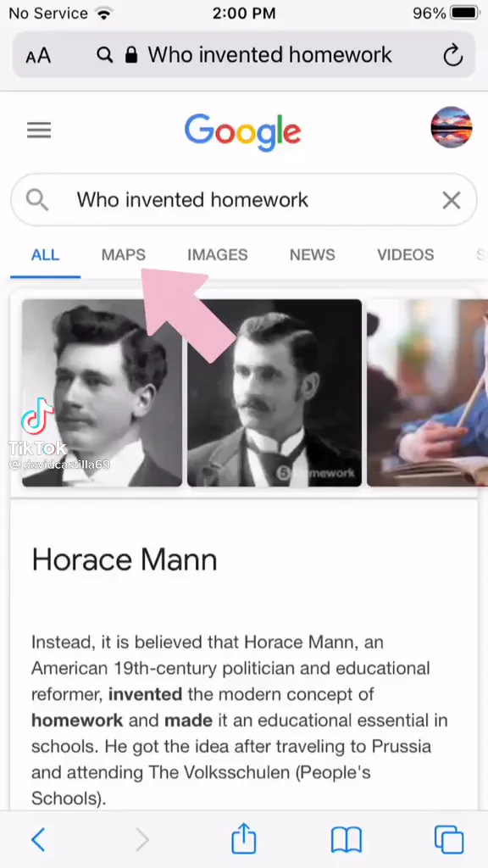The image size is (488, 868).
Task: Tap the Google account profile picture
Action: (451, 127)
